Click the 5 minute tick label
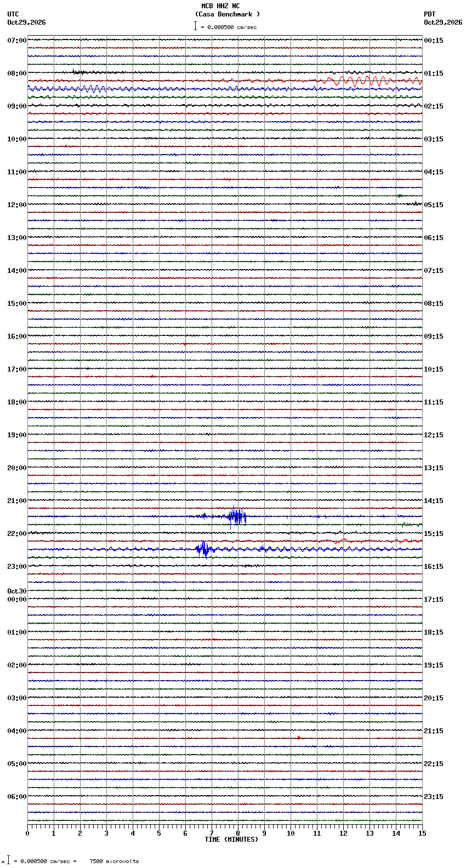Screen dimensions: 466x868 click(x=159, y=833)
